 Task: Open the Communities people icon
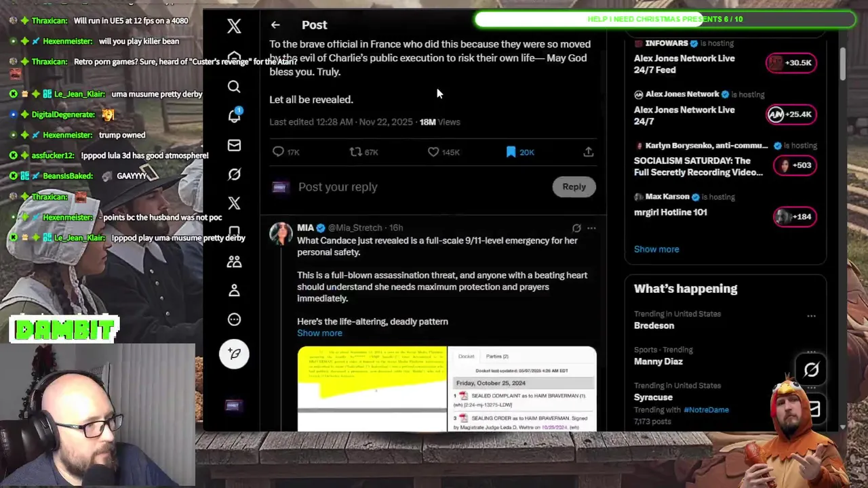pyautogui.click(x=234, y=262)
